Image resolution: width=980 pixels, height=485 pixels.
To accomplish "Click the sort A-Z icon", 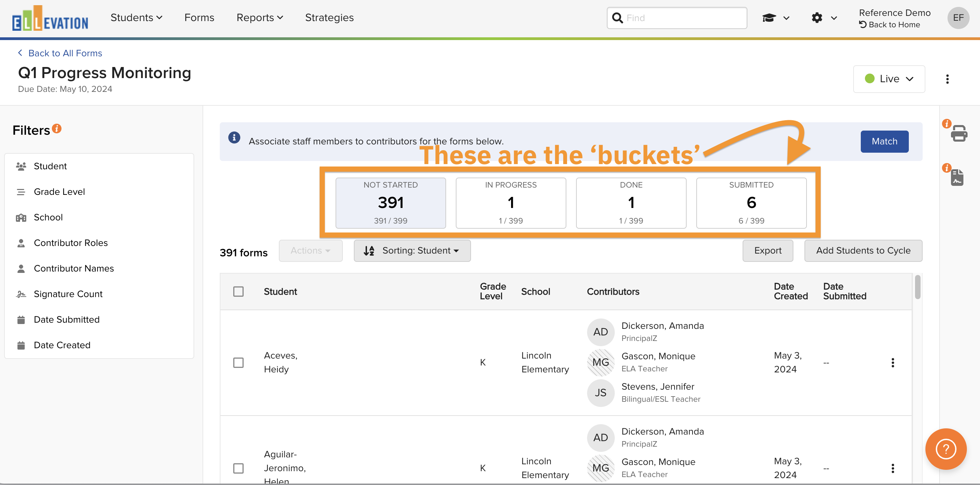I will pyautogui.click(x=369, y=251).
